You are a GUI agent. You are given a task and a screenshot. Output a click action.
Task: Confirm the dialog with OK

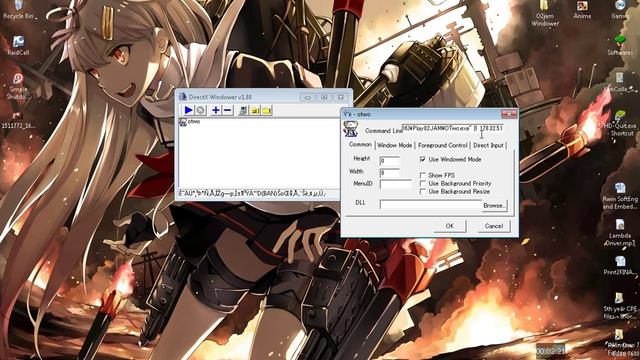pyautogui.click(x=449, y=226)
